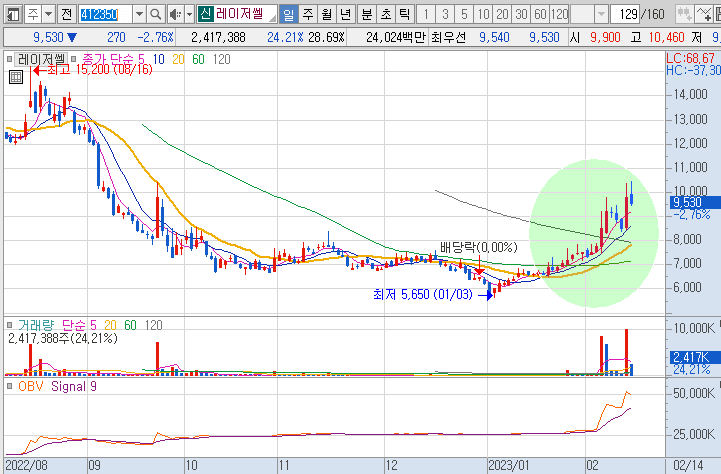Click the 레이저쎌 chart legend label
Screen dimensions: 721x474
tap(41, 59)
